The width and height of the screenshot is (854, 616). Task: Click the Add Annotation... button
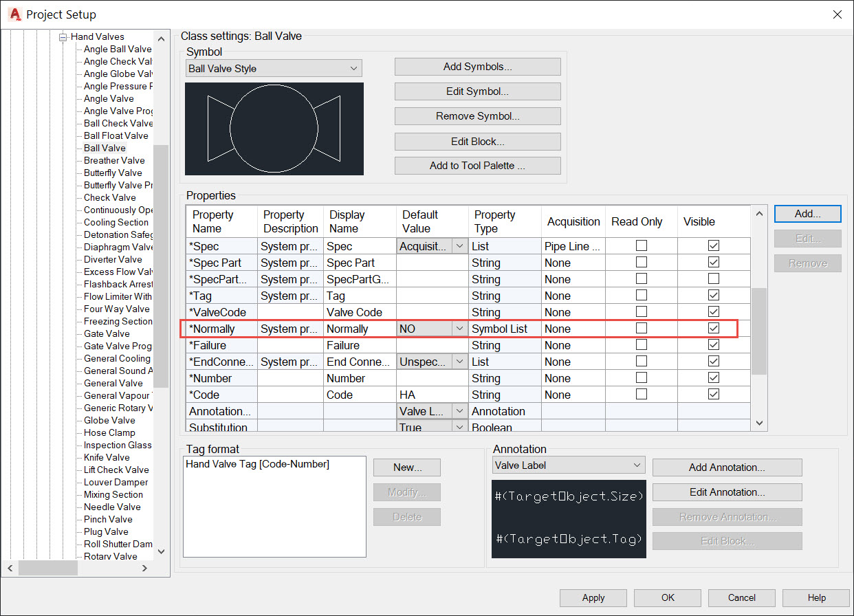pos(727,467)
